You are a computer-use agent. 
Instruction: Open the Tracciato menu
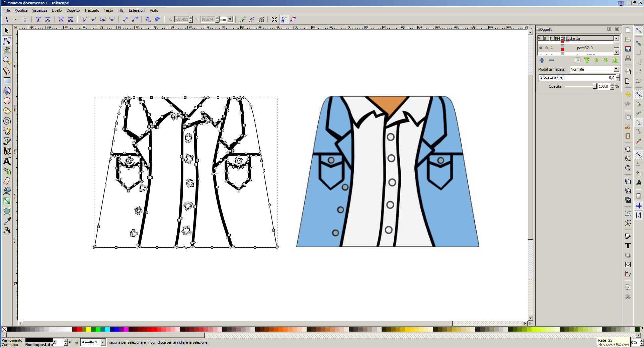[92, 10]
